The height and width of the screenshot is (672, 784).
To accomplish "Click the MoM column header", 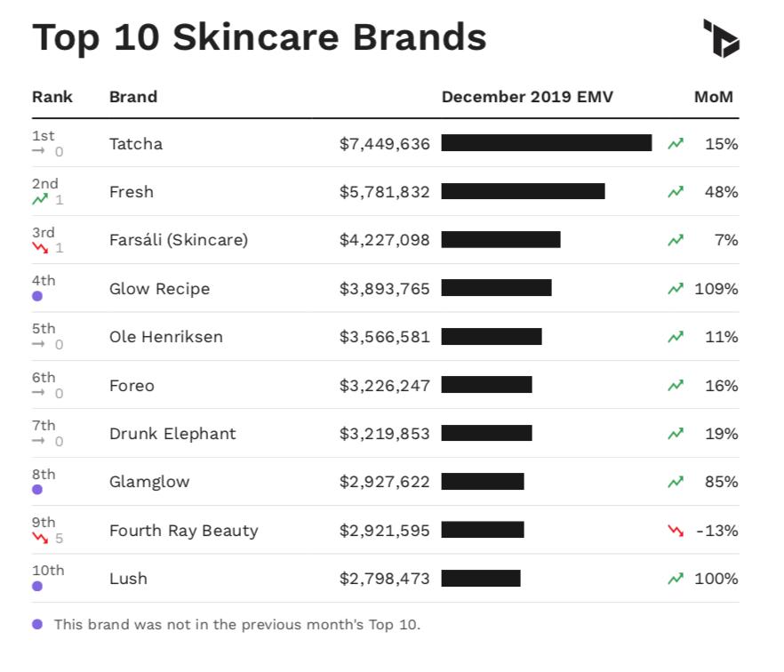I will coord(714,97).
